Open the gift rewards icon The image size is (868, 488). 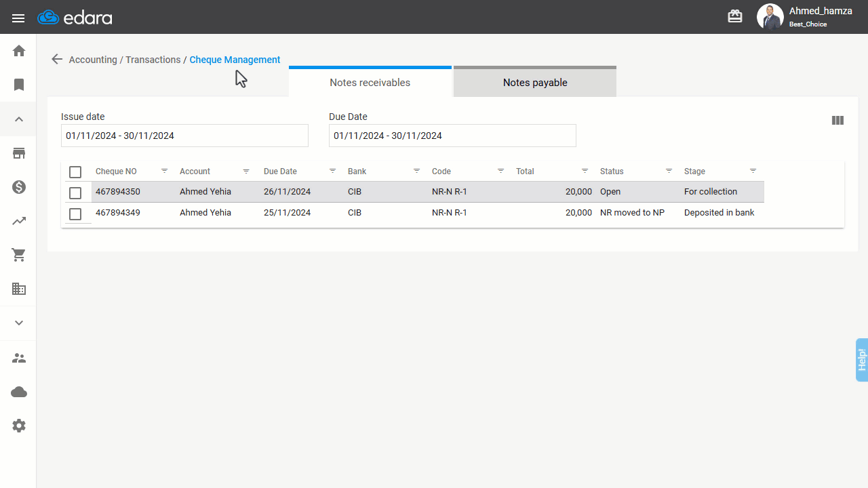[735, 16]
